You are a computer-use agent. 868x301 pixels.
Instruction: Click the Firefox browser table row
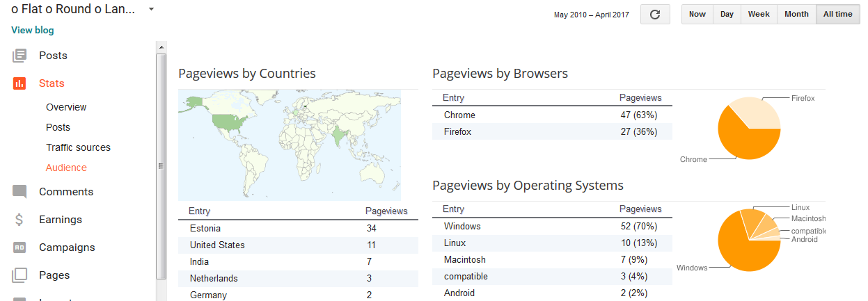tap(553, 131)
